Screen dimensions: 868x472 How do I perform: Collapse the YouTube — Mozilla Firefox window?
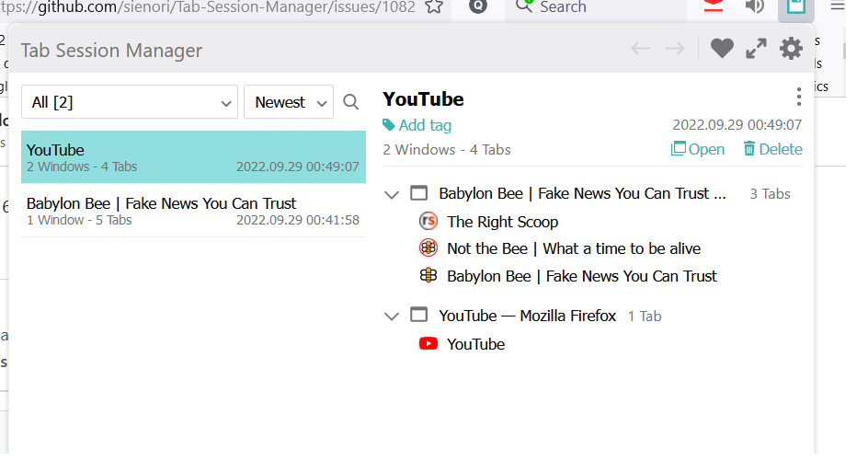[x=392, y=317]
